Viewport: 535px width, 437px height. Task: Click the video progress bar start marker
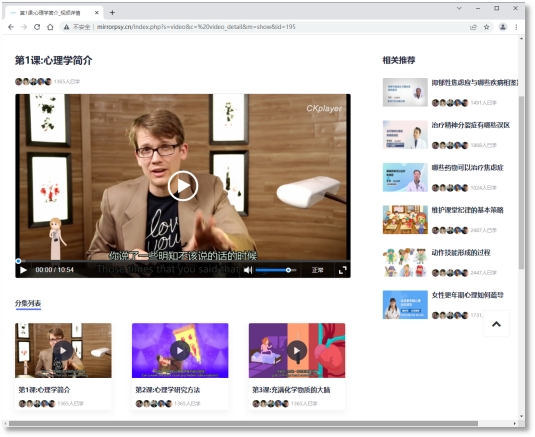[18, 261]
